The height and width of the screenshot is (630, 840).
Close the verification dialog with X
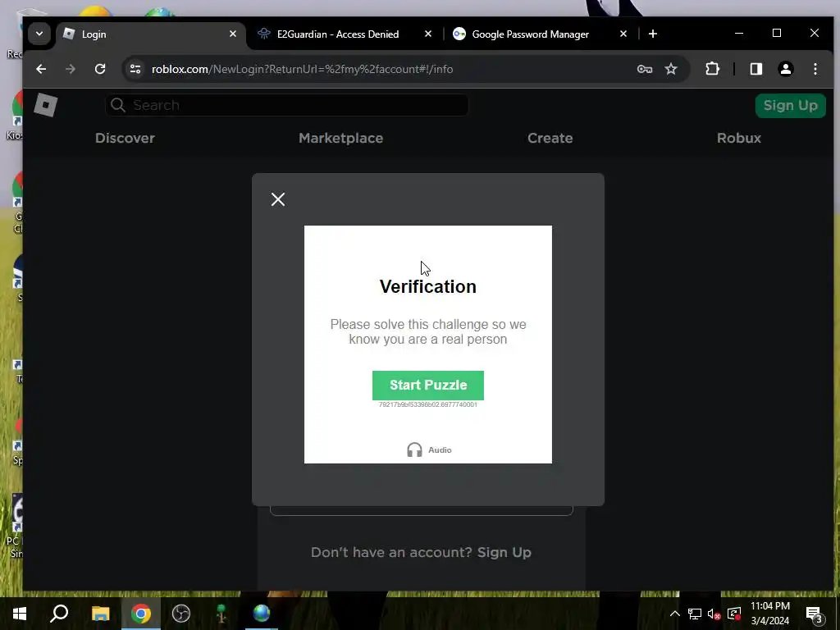(x=278, y=199)
